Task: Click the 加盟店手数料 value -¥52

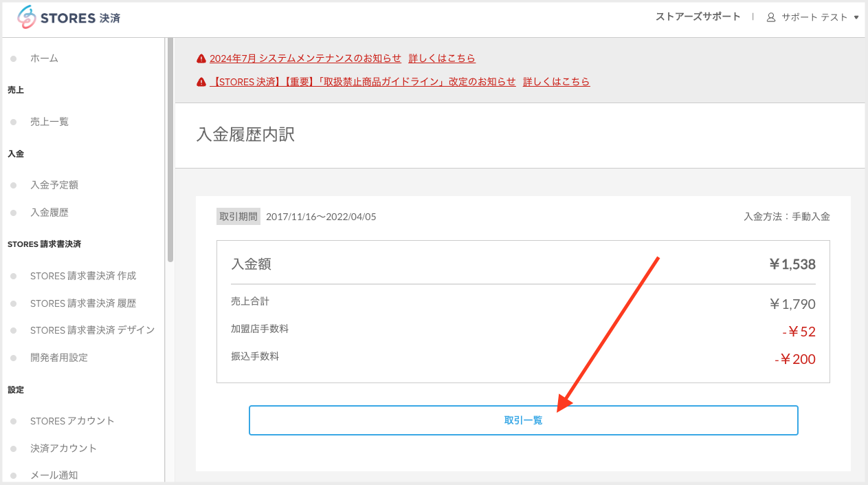Action: tap(799, 332)
